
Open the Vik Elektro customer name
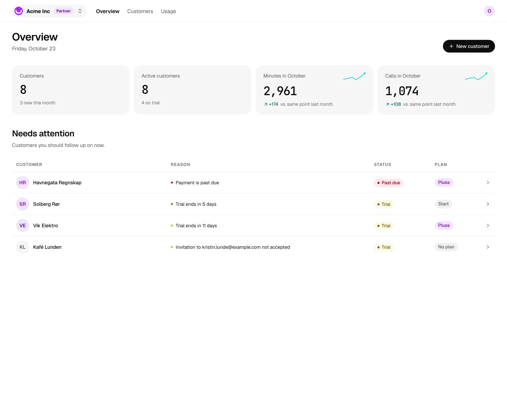click(45, 226)
